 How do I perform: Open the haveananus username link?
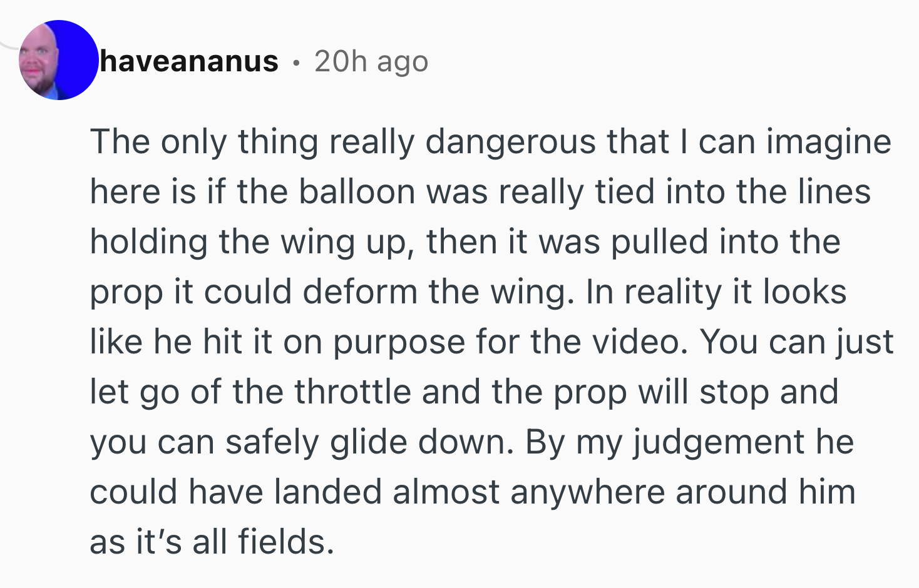[189, 61]
